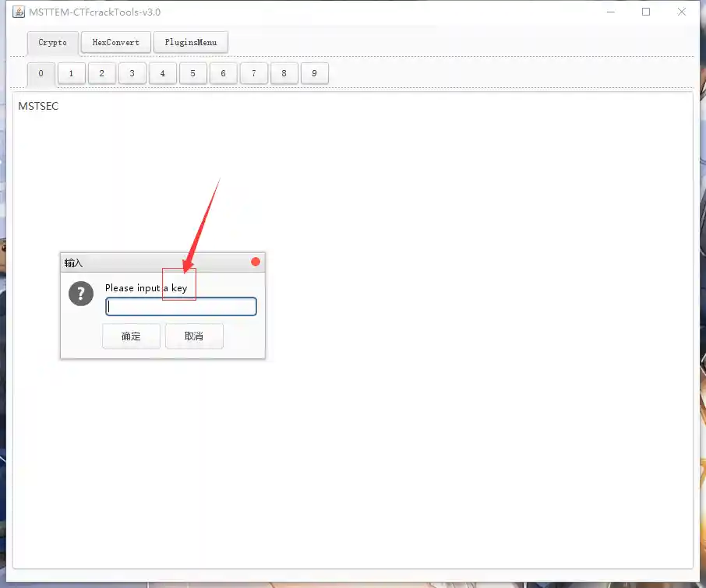The width and height of the screenshot is (706, 588).
Task: Switch to the Crypto tab
Action: [53, 42]
